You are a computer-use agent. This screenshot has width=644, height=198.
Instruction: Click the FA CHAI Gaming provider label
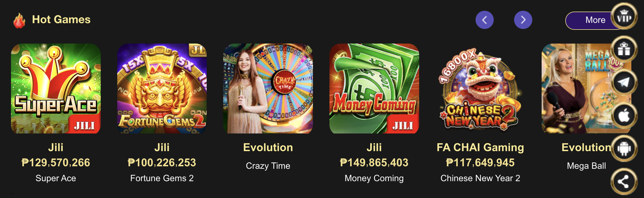tap(480, 147)
